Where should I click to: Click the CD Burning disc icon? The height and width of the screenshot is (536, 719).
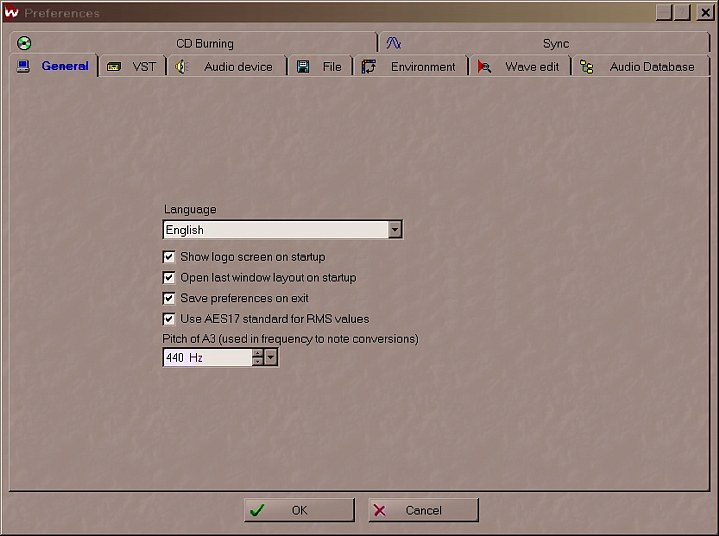pyautogui.click(x=24, y=43)
